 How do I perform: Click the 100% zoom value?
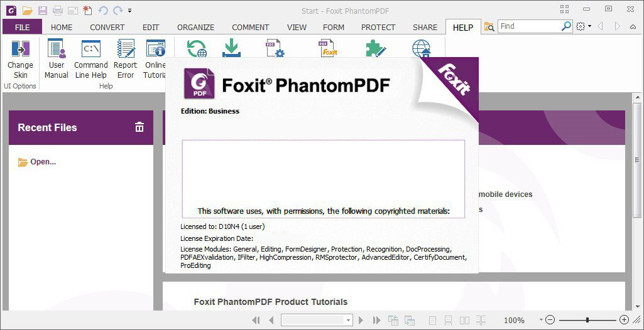[514, 320]
